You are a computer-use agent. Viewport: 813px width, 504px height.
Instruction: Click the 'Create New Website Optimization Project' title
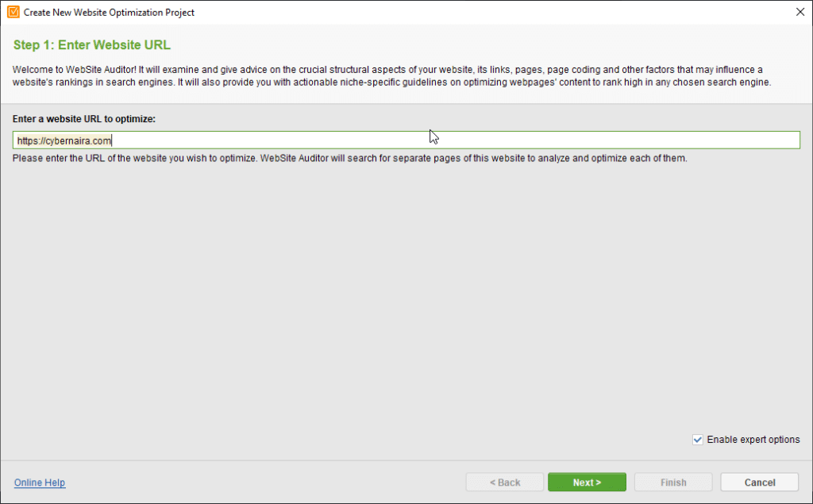point(109,13)
